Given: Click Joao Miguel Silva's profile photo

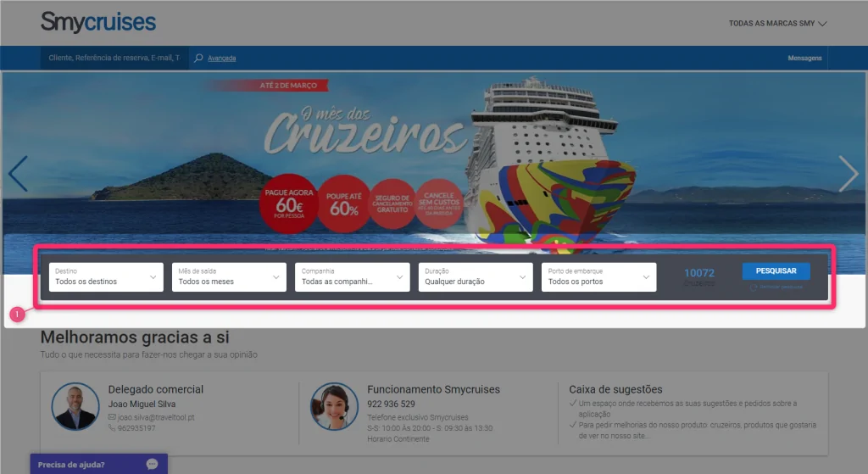Looking at the screenshot, I should coord(75,406).
